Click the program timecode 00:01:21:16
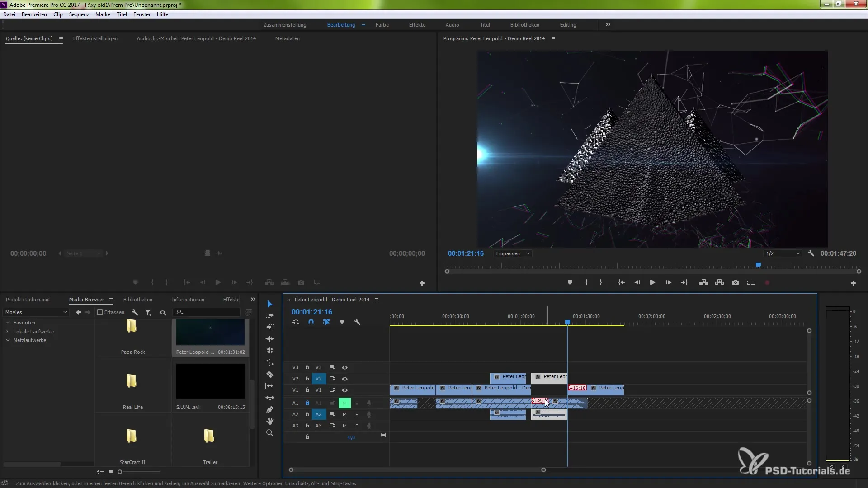This screenshot has height=488, width=868. [x=466, y=253]
